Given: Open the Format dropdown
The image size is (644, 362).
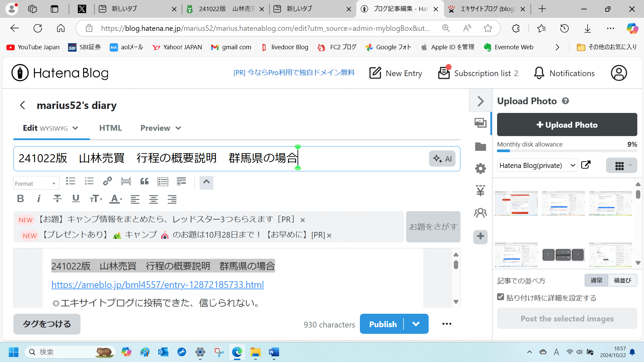Looking at the screenshot, I should pos(36,183).
